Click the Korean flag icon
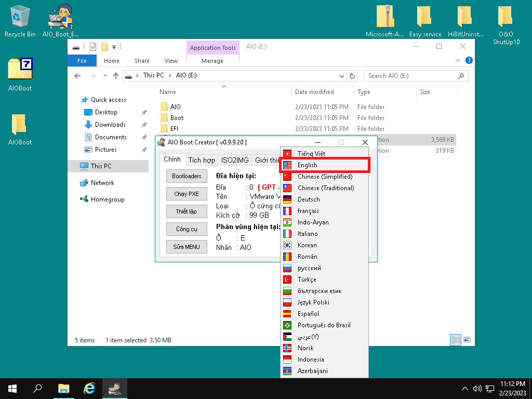The width and height of the screenshot is (532, 399). [287, 245]
